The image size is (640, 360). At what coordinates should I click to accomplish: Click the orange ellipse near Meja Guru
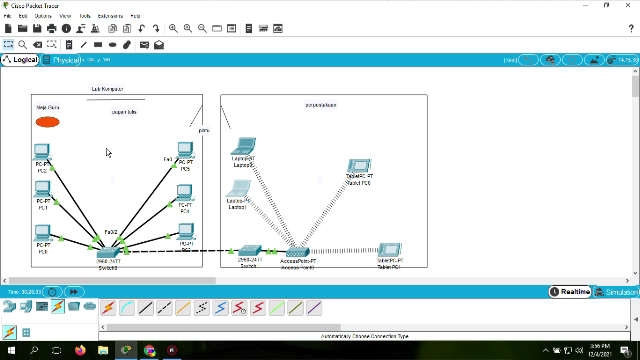(47, 122)
